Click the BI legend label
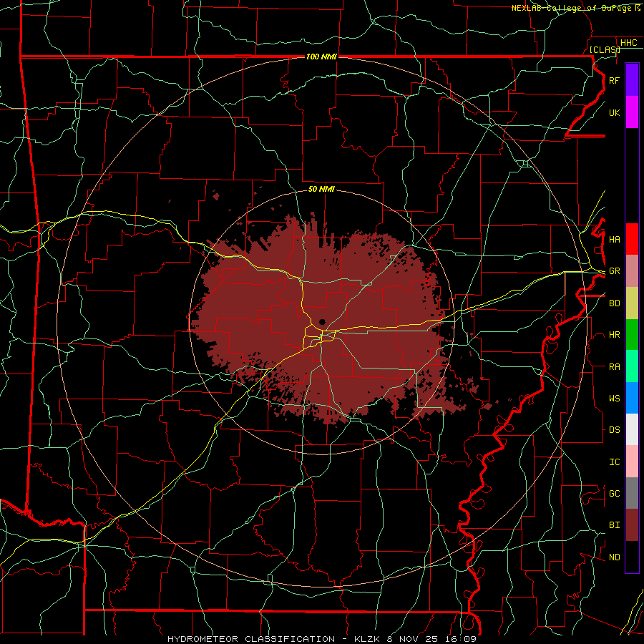Viewport: 644px width, 644px height. click(614, 525)
